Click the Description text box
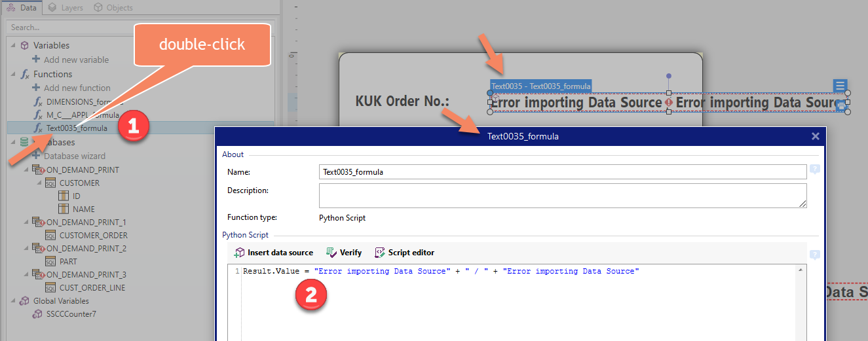Viewport: 868px width, 341px height. click(563, 196)
